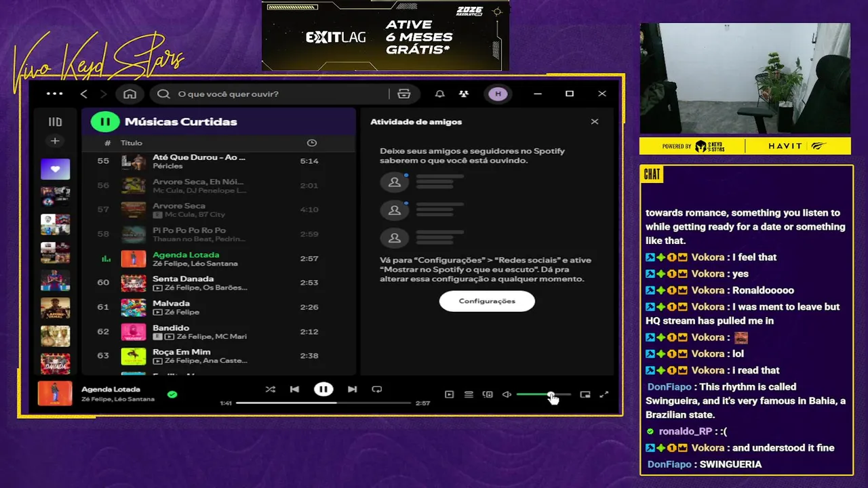Toggle the green liked checkmark
This screenshot has height=488, width=868.
pos(172,394)
